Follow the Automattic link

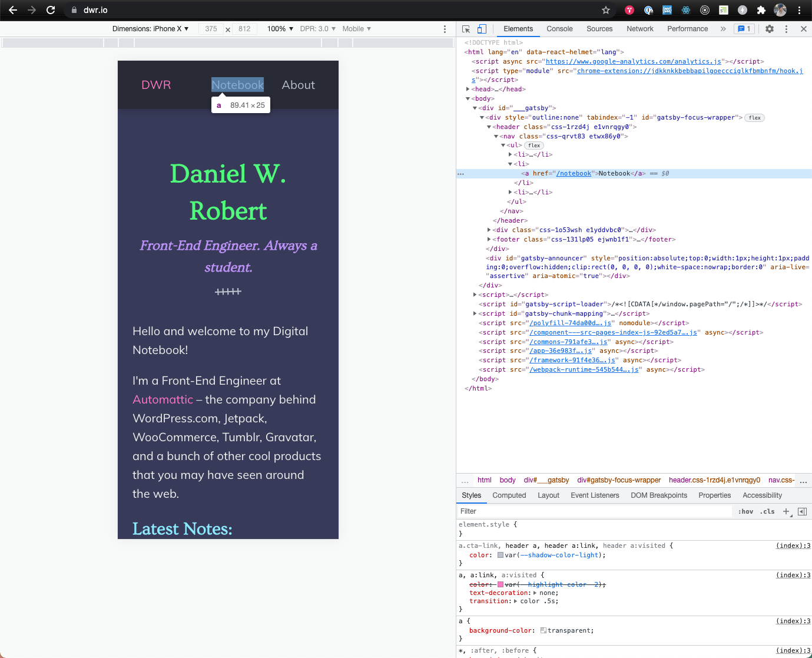163,399
